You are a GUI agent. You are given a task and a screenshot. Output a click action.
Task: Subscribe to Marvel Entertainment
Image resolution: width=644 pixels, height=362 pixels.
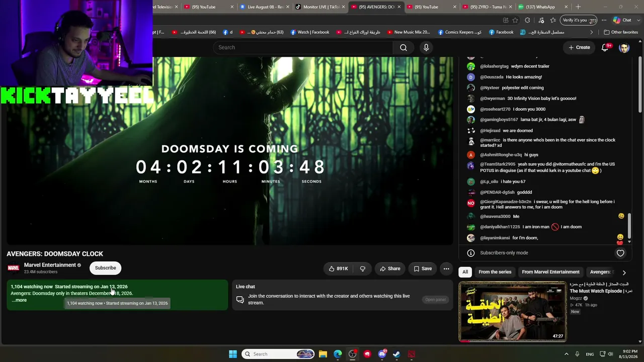[106, 268]
